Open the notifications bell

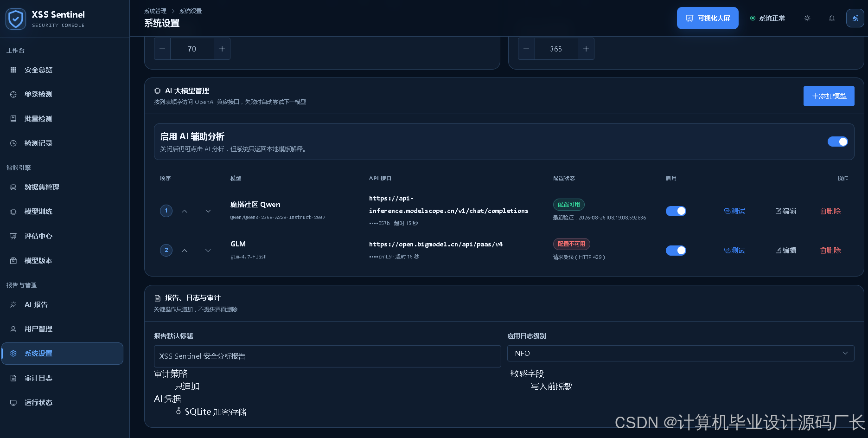pos(832,18)
